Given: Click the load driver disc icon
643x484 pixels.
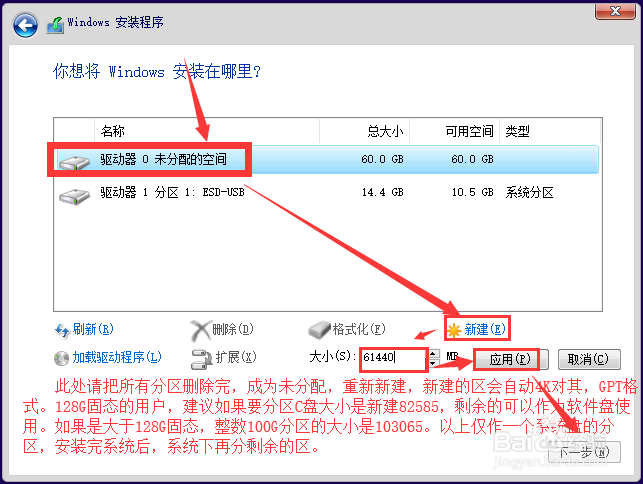Looking at the screenshot, I should coord(62,358).
